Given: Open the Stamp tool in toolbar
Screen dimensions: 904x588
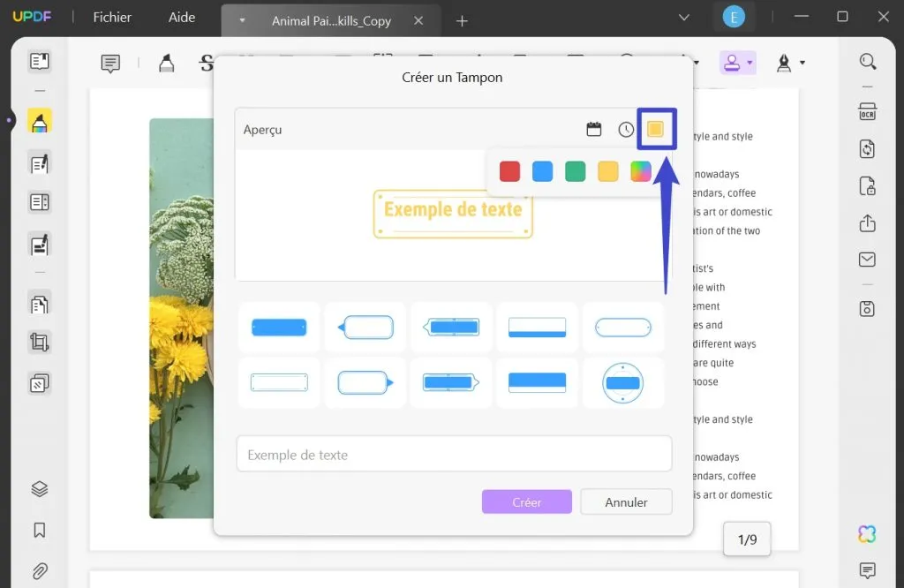Looking at the screenshot, I should pyautogui.click(x=732, y=63).
